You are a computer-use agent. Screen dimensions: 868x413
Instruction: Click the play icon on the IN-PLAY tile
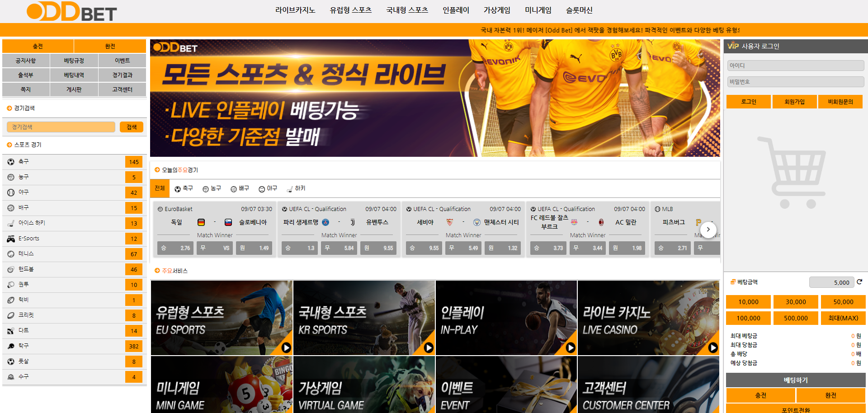(x=571, y=347)
